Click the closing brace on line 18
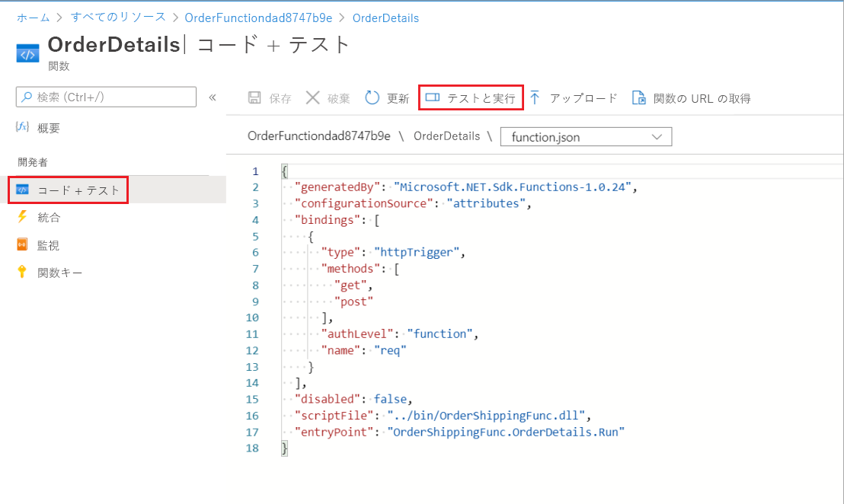This screenshot has width=844, height=504. [x=285, y=448]
